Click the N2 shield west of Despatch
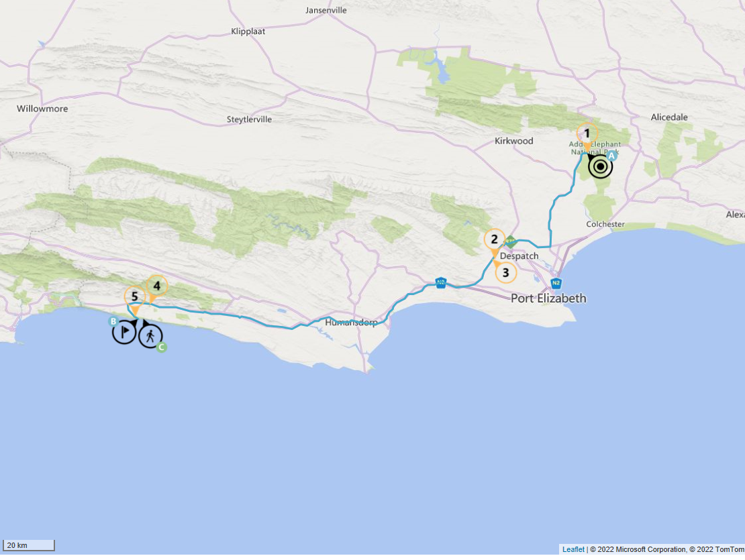The width and height of the screenshot is (745, 560). point(440,283)
